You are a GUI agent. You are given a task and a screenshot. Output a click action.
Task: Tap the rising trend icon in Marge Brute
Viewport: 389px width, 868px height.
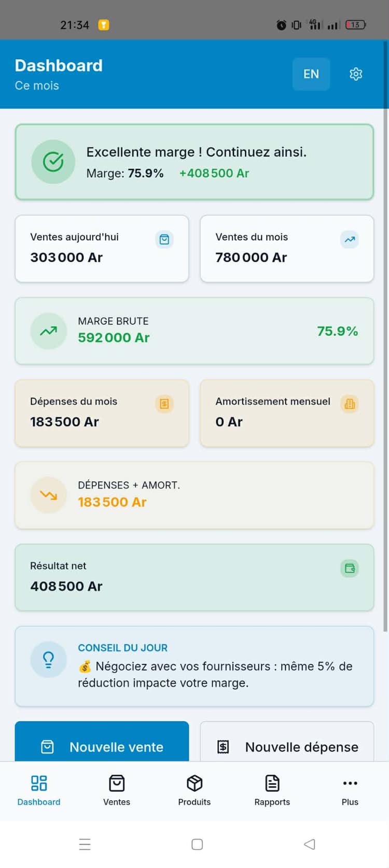[x=49, y=331]
